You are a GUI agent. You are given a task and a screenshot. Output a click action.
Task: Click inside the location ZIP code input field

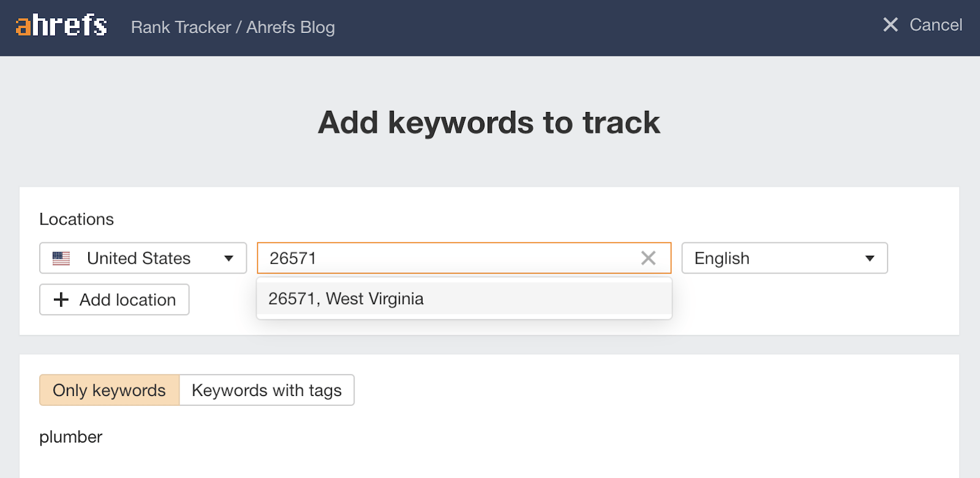[x=429, y=258]
